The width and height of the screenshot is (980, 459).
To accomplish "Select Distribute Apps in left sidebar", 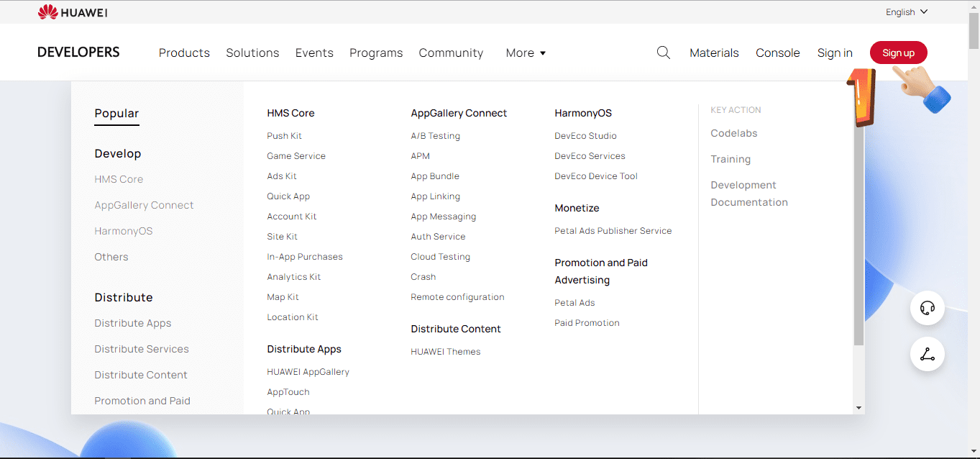I will (133, 323).
